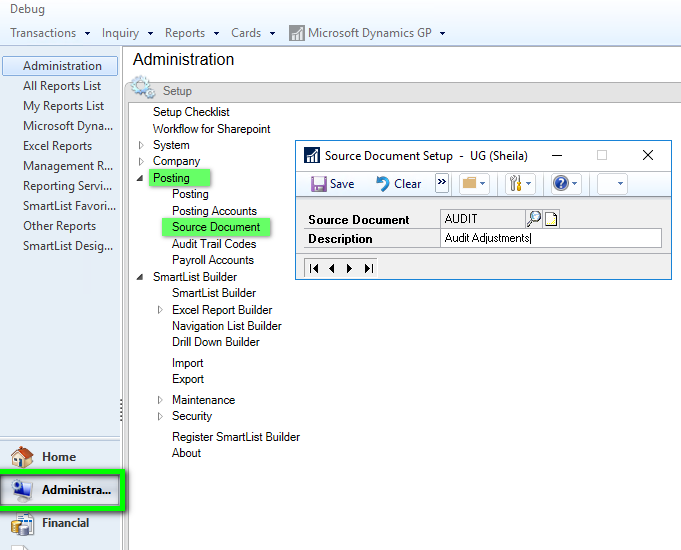
Task: Open Drill Down Builder link
Action: 216,342
